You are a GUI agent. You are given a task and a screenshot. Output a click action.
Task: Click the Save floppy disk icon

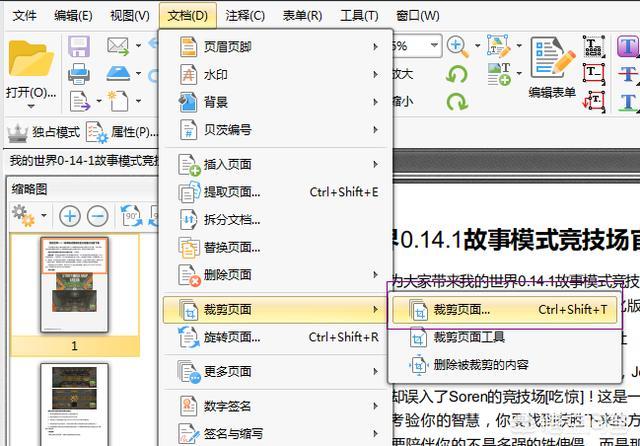79,47
